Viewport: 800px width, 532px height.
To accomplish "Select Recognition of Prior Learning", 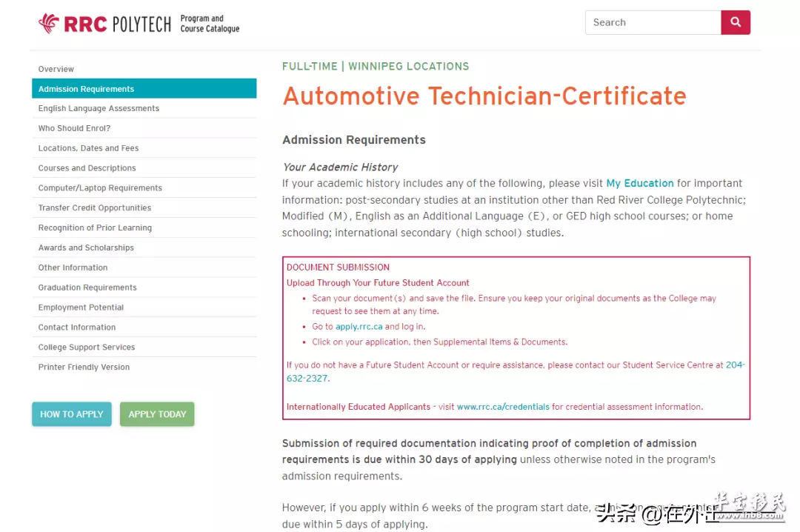I will 95,228.
